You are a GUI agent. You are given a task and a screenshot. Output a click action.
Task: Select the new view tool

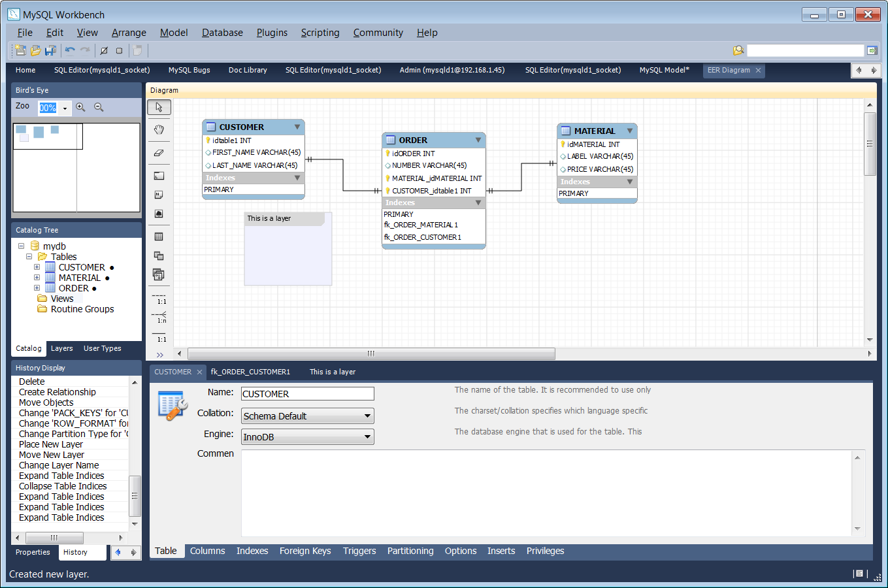(x=159, y=256)
